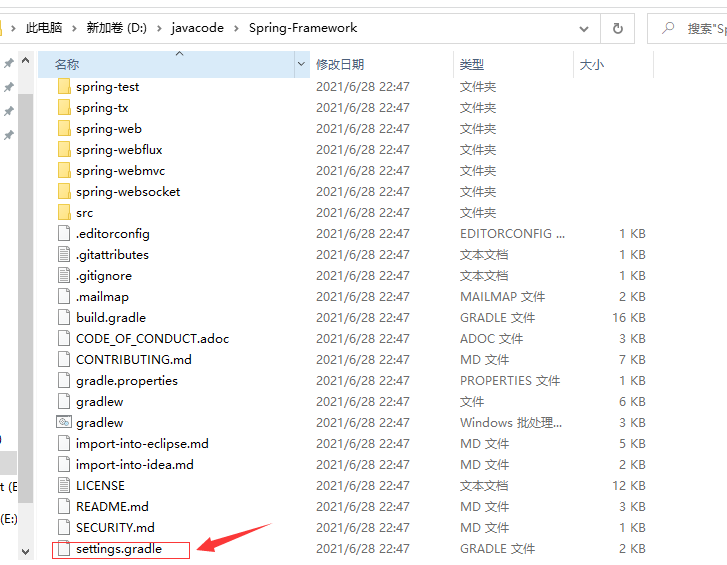Viewport: 727px width, 565px height.
Task: Select the SECURITY.md file icon
Action: tap(64, 527)
